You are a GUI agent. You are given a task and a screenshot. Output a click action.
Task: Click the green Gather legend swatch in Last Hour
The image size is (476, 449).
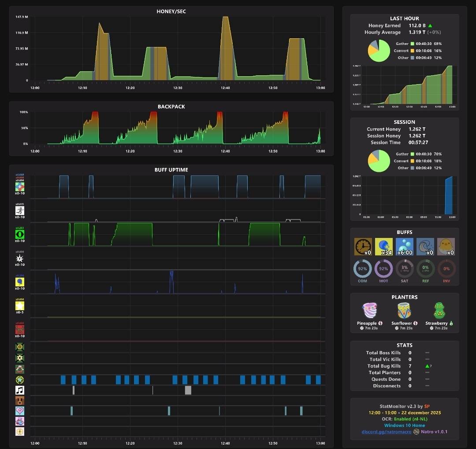(x=412, y=44)
